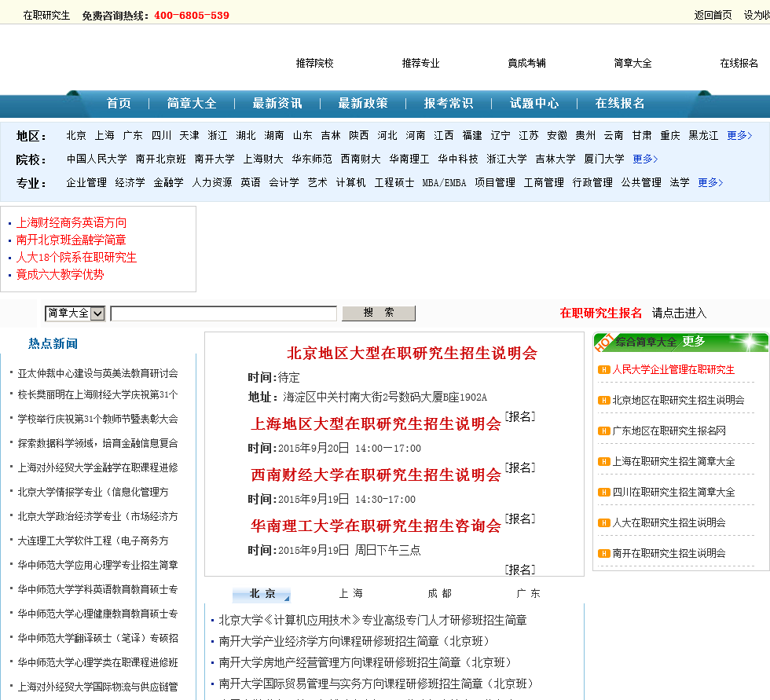
Task: Click the orange icon beside 上海在职研究生招生简章大全
Action: [603, 461]
